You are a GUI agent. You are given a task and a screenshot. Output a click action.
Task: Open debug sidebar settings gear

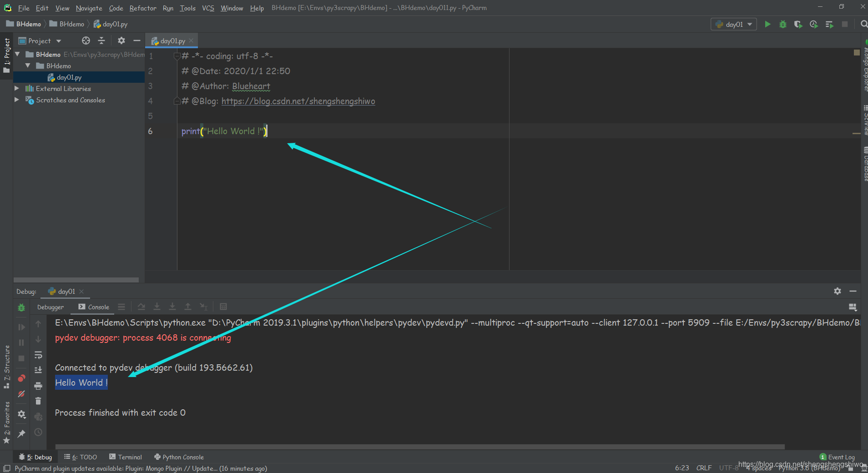(x=21, y=414)
